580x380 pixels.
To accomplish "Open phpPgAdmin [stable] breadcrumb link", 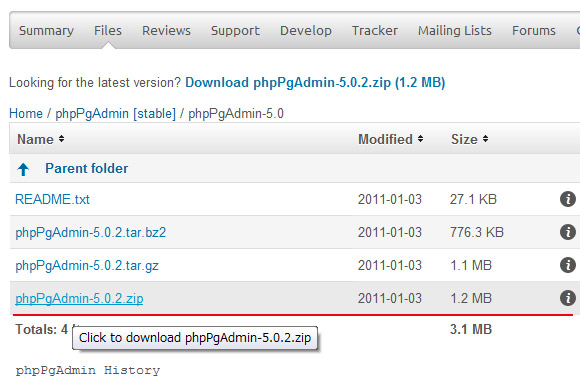I will 115,113.
